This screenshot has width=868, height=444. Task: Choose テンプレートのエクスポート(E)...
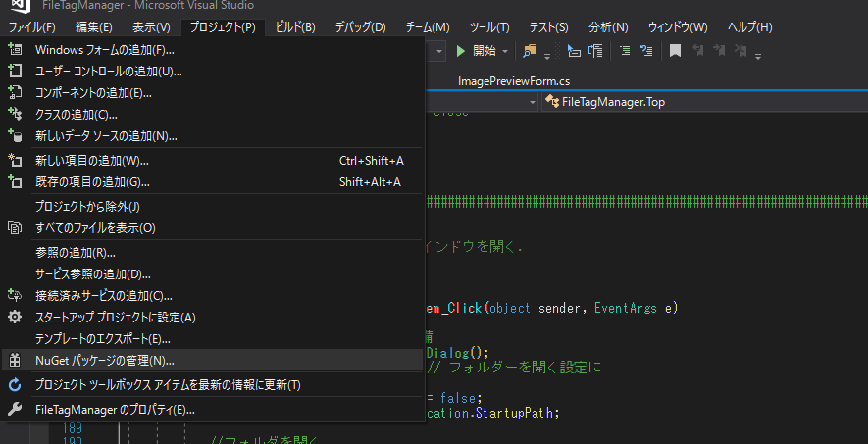[213, 338]
